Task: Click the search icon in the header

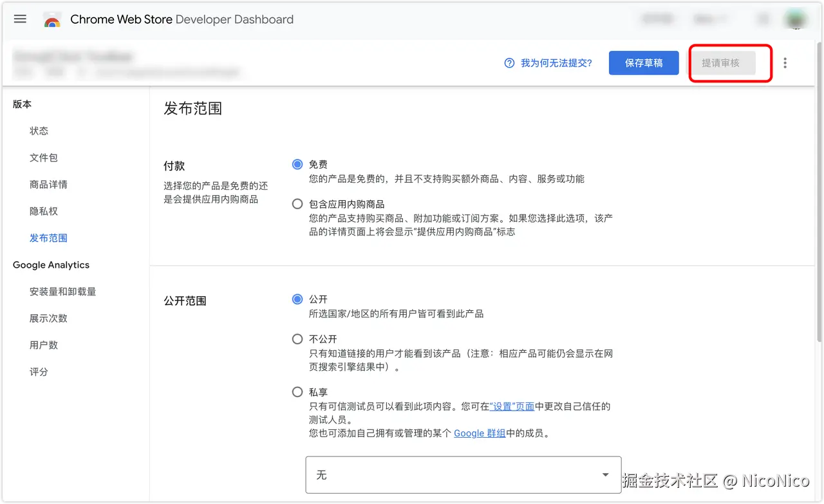Action: (x=763, y=19)
